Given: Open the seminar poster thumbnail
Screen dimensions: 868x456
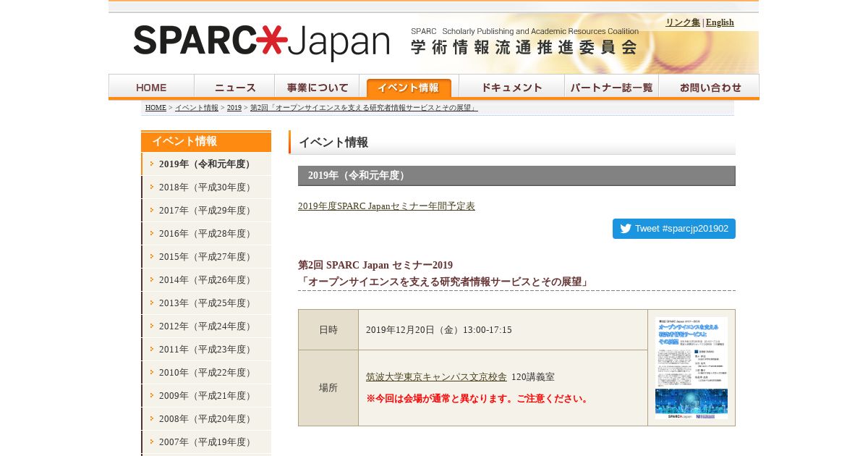Looking at the screenshot, I should (692, 368).
